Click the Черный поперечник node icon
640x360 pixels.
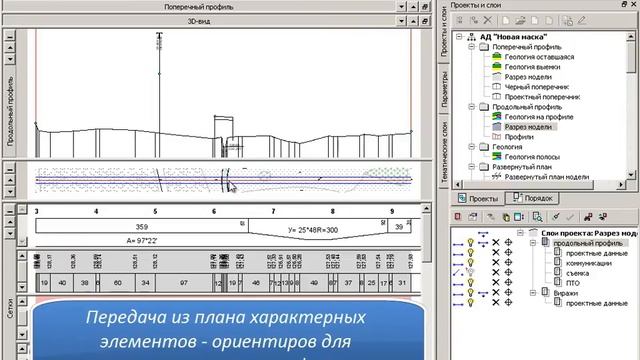click(496, 87)
